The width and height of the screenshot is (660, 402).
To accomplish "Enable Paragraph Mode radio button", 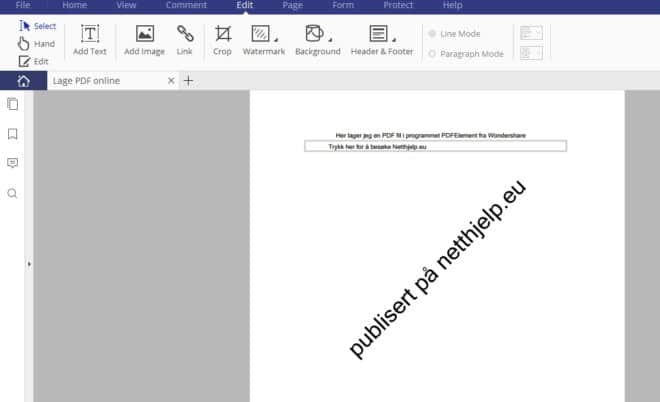I will pyautogui.click(x=432, y=54).
